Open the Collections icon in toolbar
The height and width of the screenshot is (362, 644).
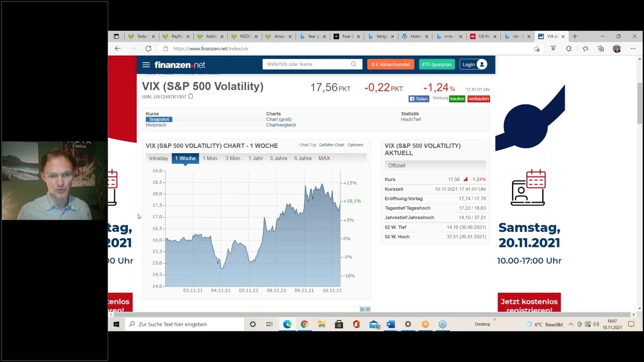[x=601, y=49]
